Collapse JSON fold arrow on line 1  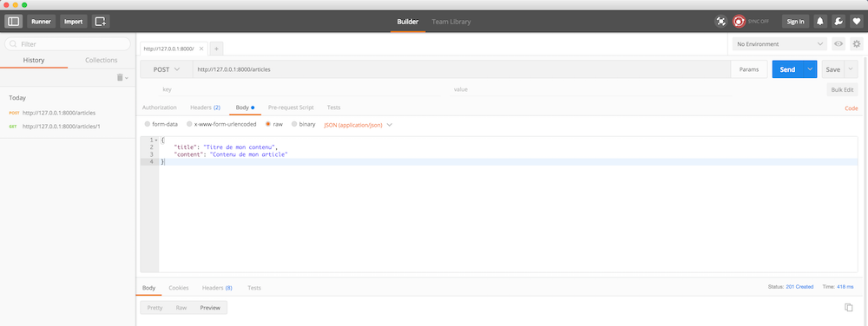click(x=156, y=140)
